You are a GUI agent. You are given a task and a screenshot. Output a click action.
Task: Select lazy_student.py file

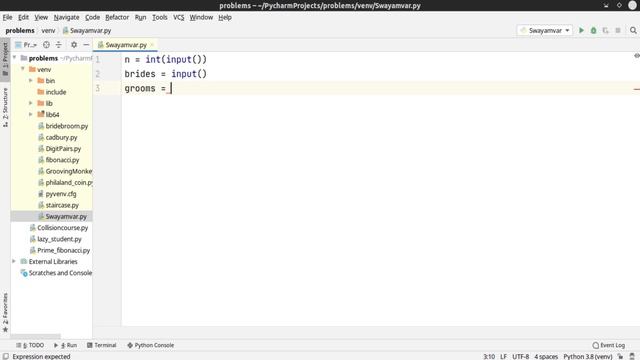56,239
